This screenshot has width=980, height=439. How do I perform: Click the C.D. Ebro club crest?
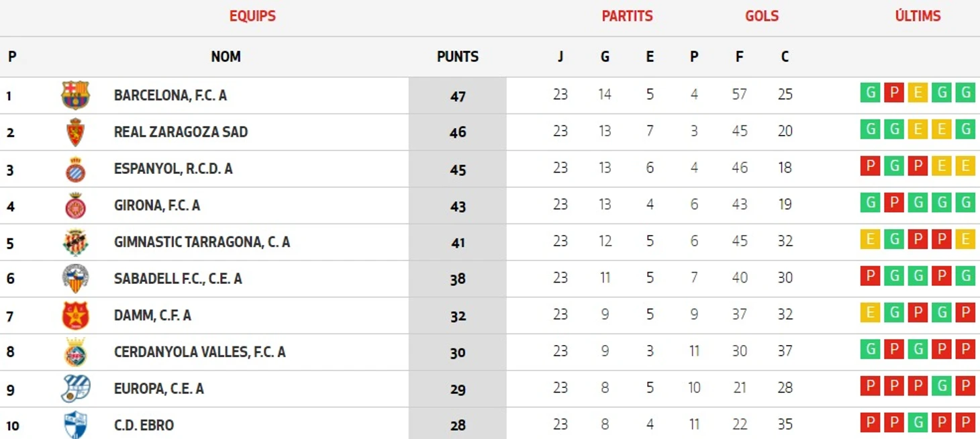75,425
